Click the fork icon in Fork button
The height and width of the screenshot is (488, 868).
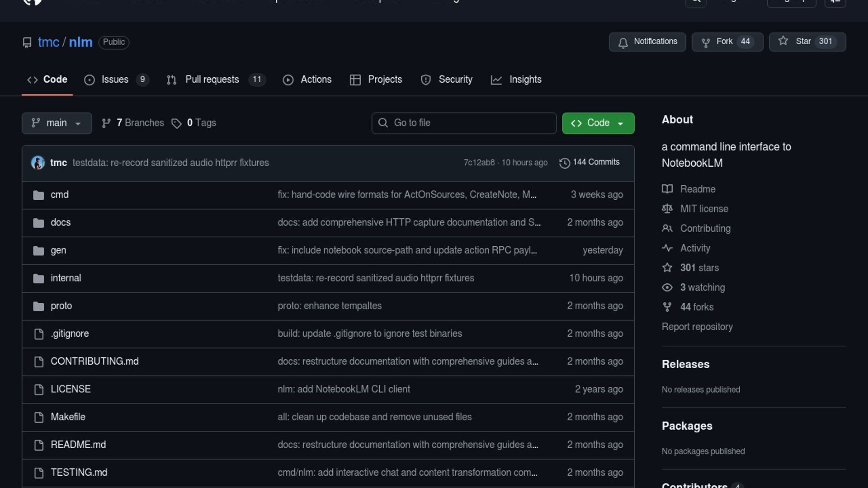coord(705,42)
